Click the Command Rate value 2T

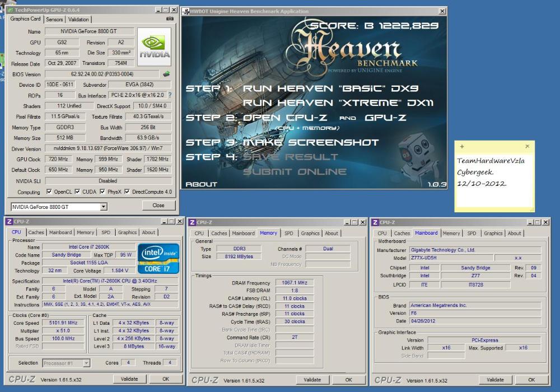[x=295, y=337]
